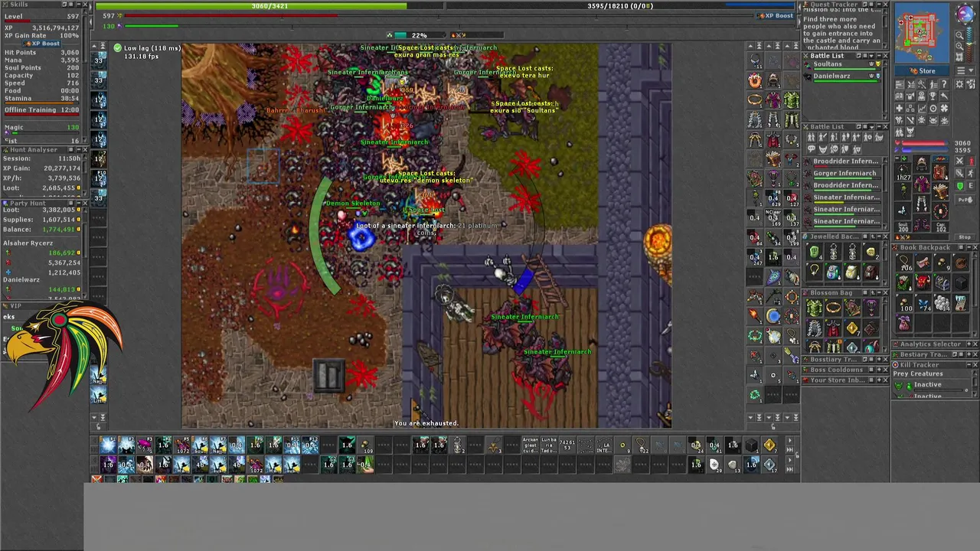Collapse the Book Backpack panel
Screen dimensions: 980x551
(969, 247)
